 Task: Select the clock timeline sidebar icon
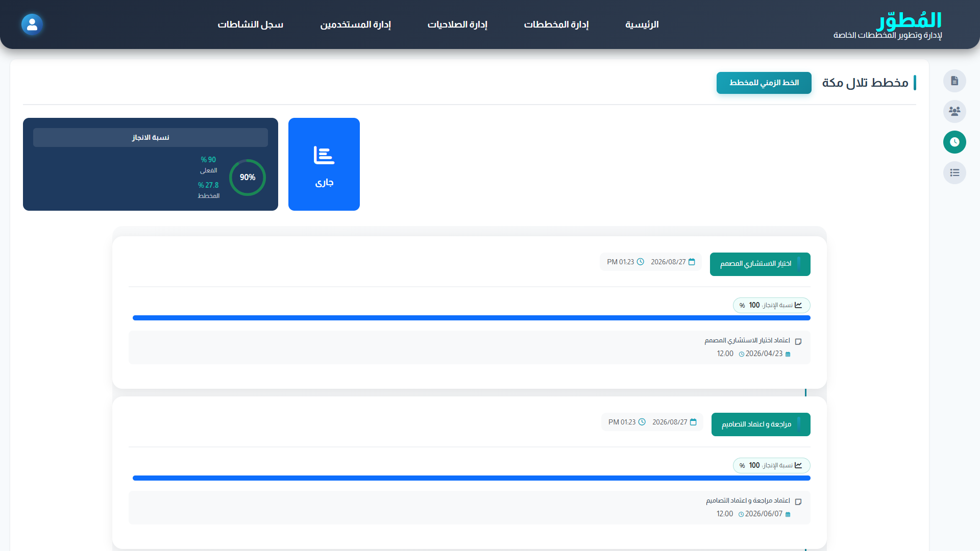click(x=954, y=142)
